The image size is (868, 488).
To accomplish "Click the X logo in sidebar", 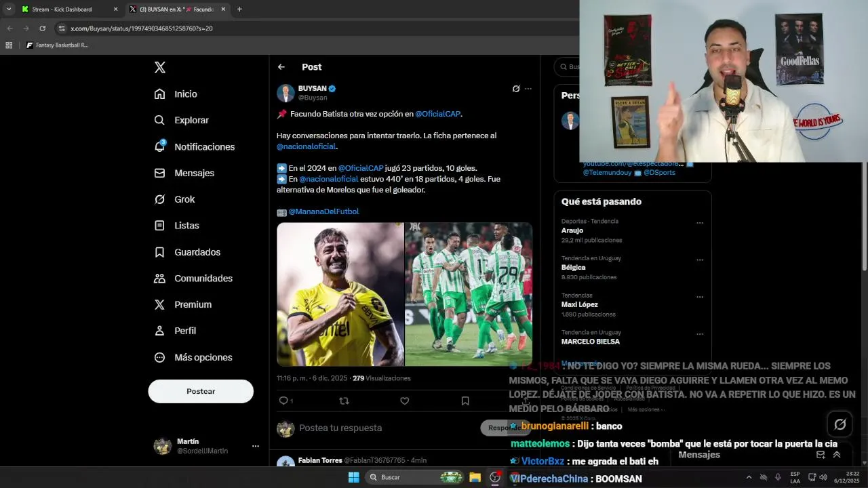I will pyautogui.click(x=159, y=67).
